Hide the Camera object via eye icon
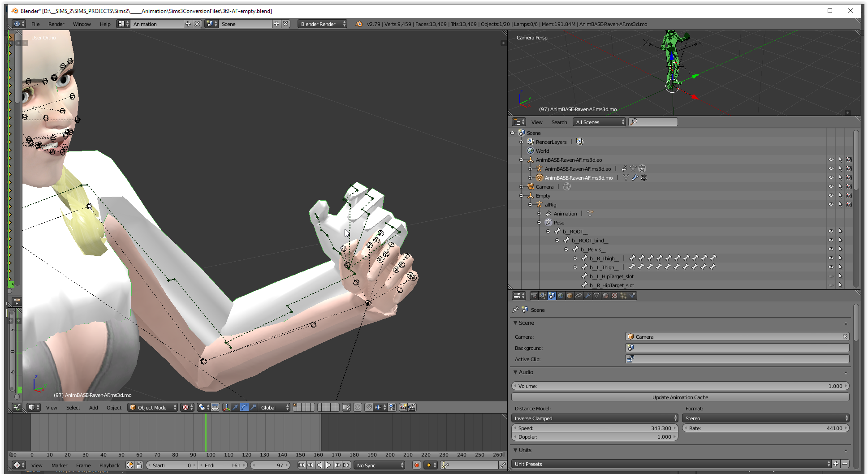 [831, 187]
